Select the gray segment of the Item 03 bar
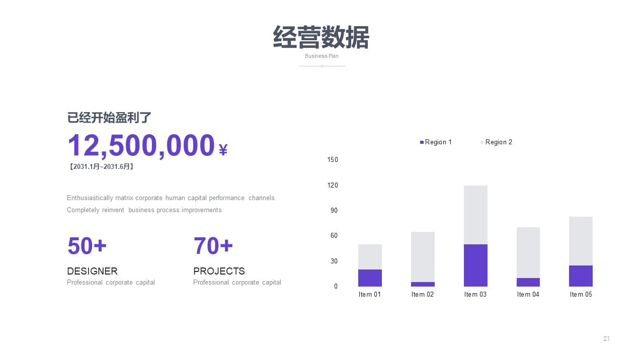Image resolution: width=644 pixels, height=362 pixels. click(x=475, y=215)
